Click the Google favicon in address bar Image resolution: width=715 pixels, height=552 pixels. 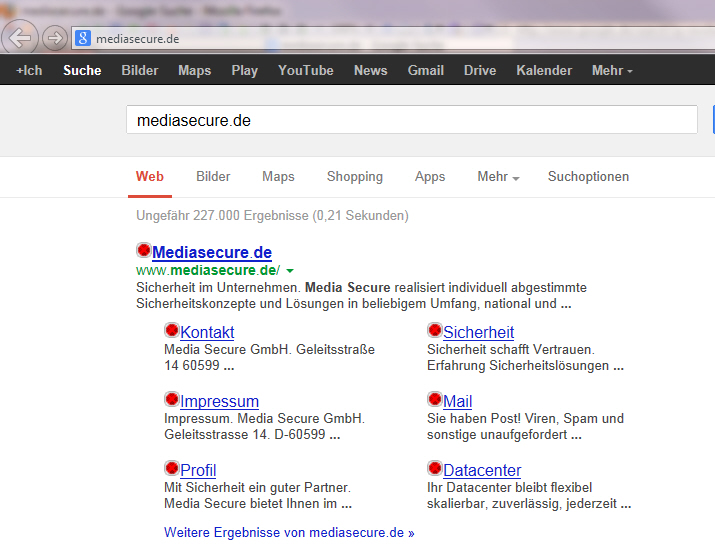tap(83, 38)
